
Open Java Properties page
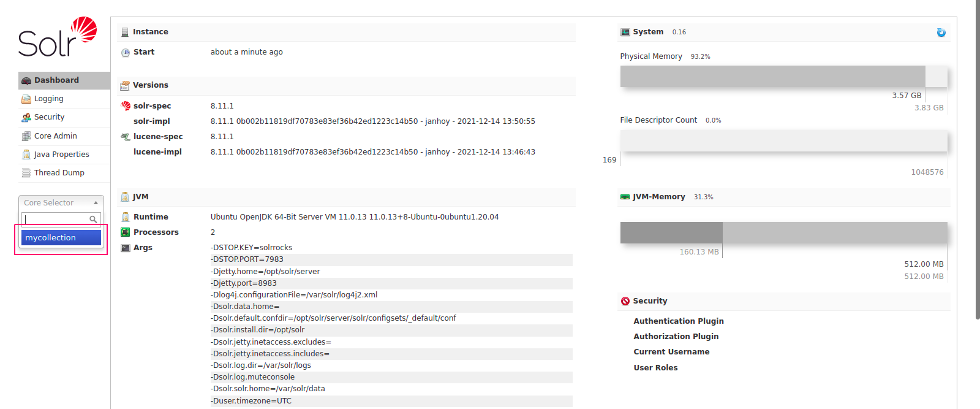tap(64, 155)
